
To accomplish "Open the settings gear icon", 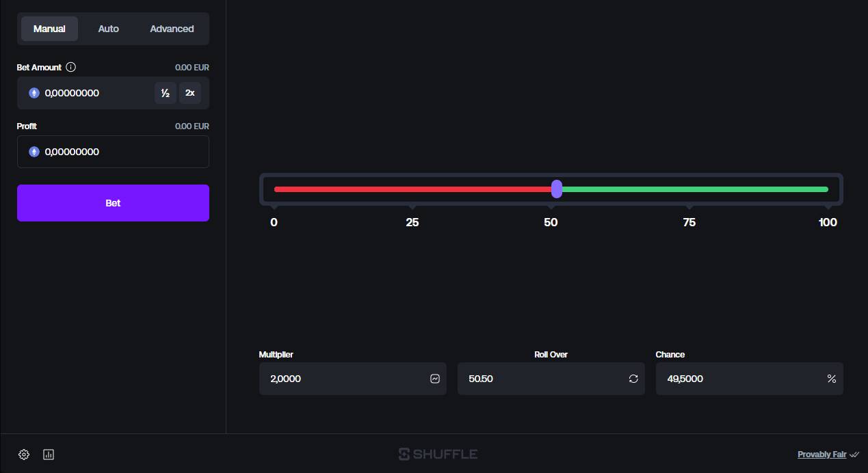I will 24,455.
